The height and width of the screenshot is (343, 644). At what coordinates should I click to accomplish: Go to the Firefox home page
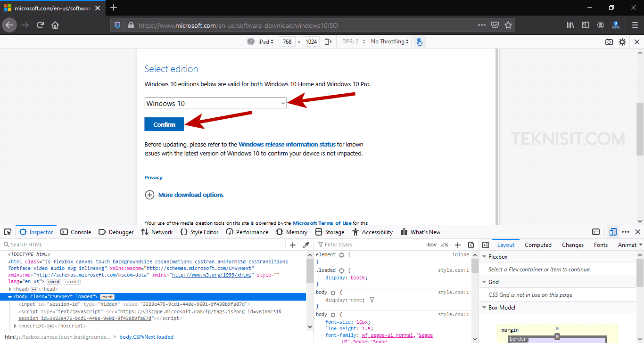[55, 25]
